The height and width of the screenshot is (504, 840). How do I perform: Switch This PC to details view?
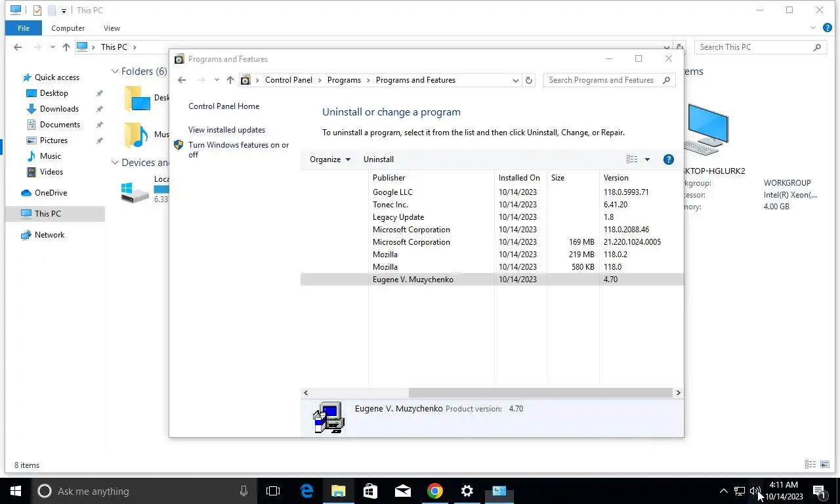click(810, 465)
